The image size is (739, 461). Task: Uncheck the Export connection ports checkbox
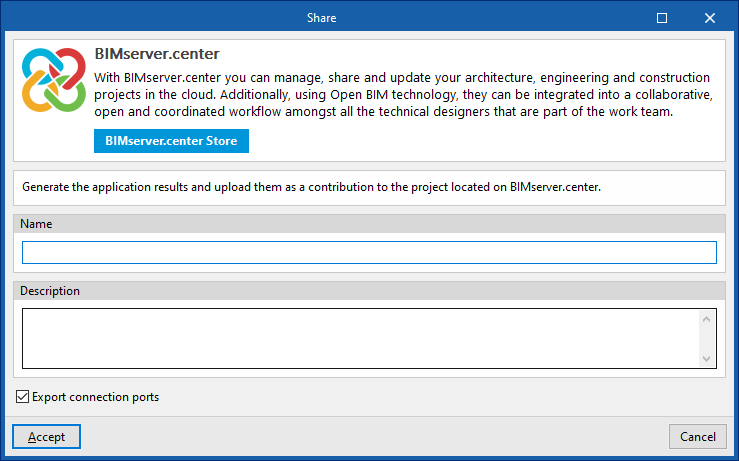pos(23,397)
